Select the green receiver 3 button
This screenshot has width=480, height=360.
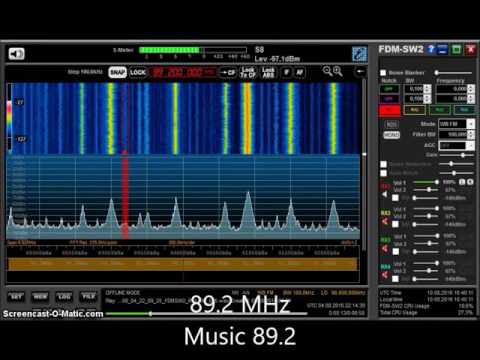(440, 110)
